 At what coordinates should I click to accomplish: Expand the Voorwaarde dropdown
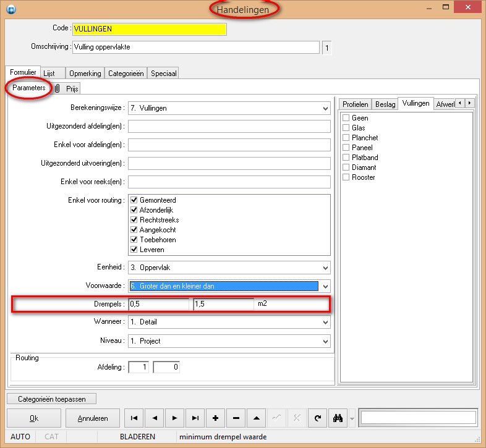tap(325, 286)
